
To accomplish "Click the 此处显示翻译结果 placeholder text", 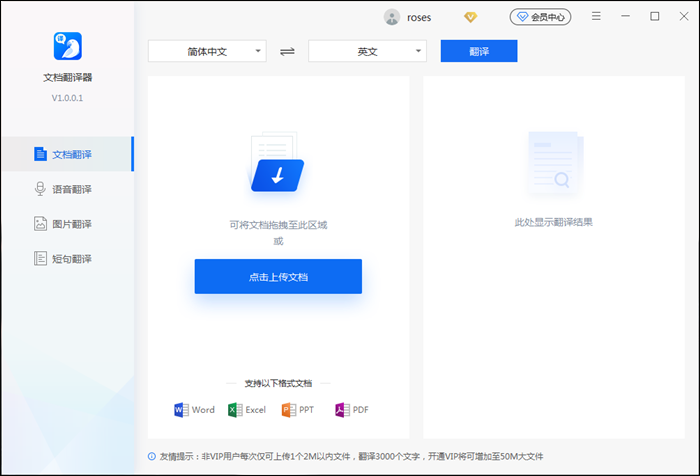I will coord(554,222).
